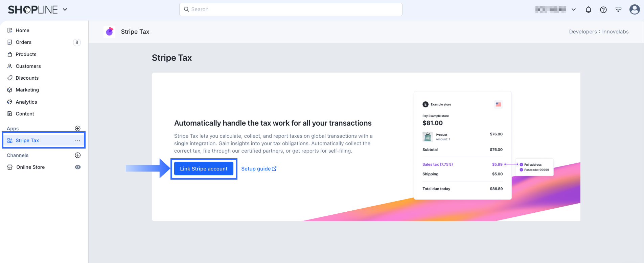
Task: Select Analytics from the sidebar
Action: click(x=26, y=102)
